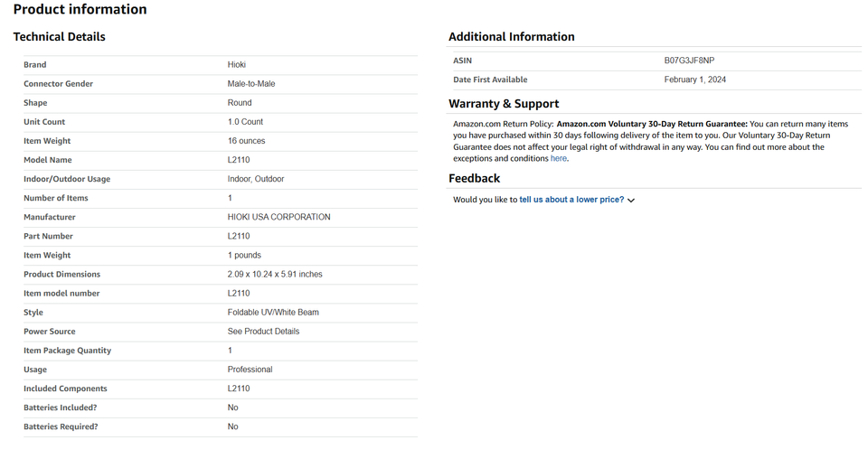Click the '1.0 Count' value

point(245,122)
